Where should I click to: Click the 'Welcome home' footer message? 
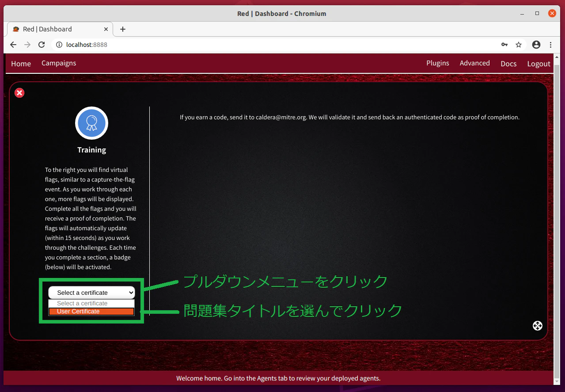[278, 378]
